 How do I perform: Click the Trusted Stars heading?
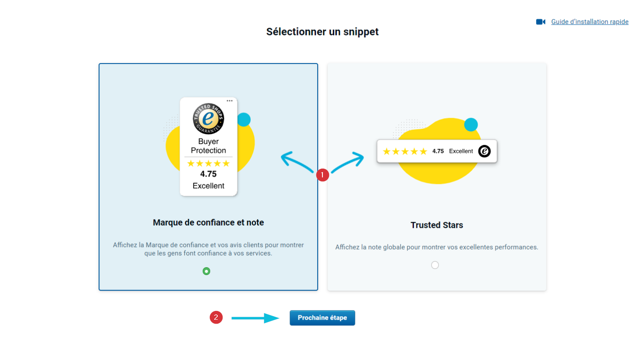[x=437, y=225]
